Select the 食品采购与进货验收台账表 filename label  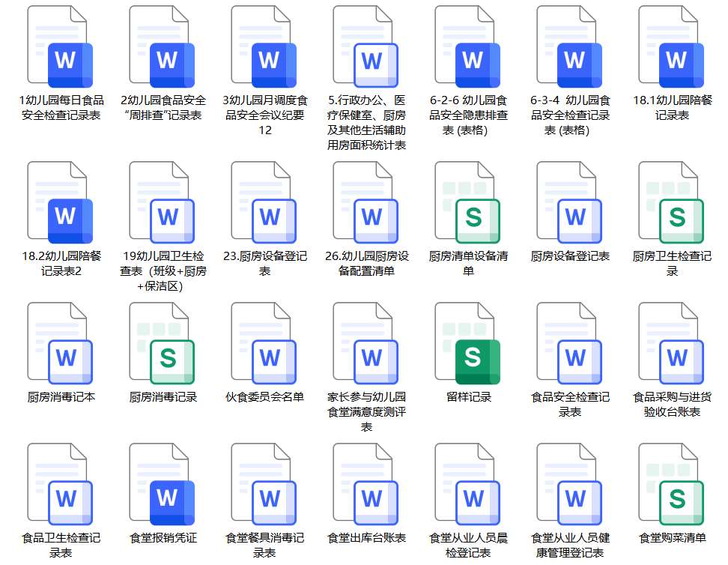click(672, 404)
